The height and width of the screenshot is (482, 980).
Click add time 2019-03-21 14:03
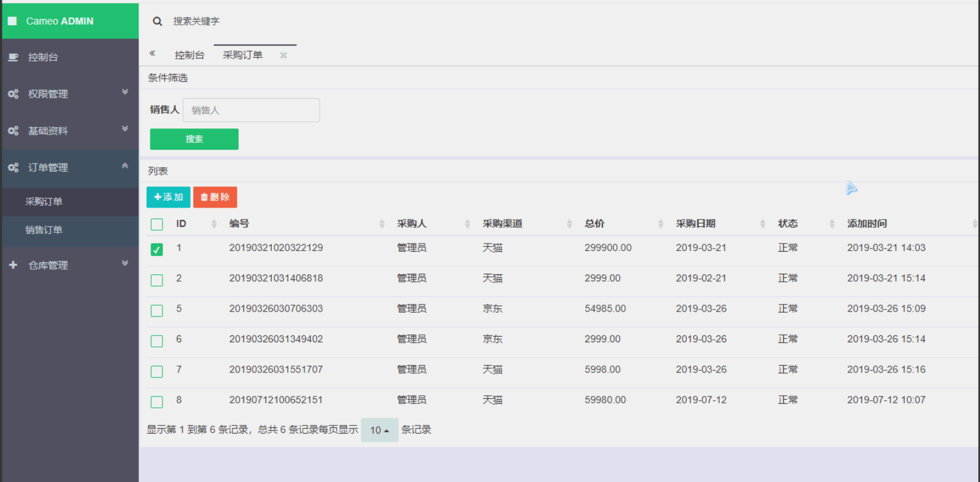tap(886, 248)
